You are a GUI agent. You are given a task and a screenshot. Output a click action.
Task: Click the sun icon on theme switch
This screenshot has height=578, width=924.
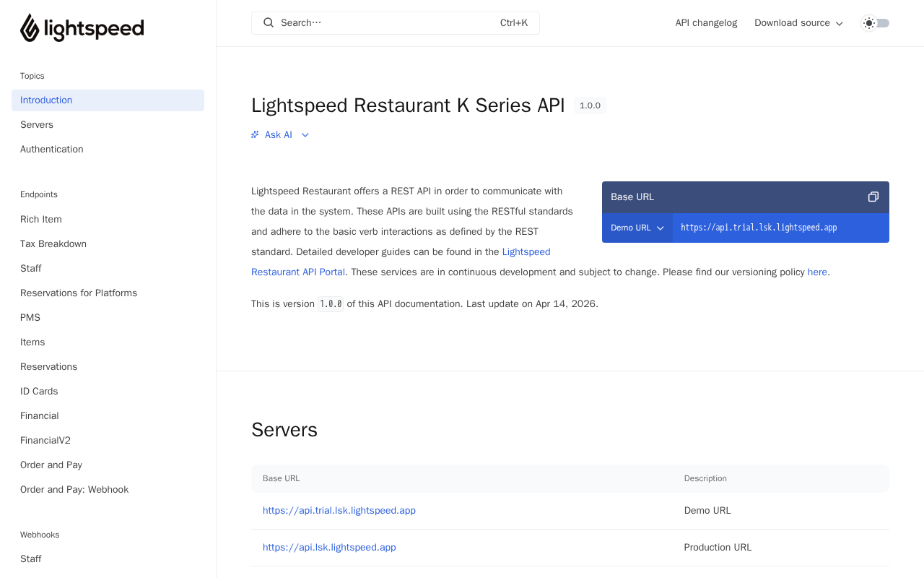(869, 23)
